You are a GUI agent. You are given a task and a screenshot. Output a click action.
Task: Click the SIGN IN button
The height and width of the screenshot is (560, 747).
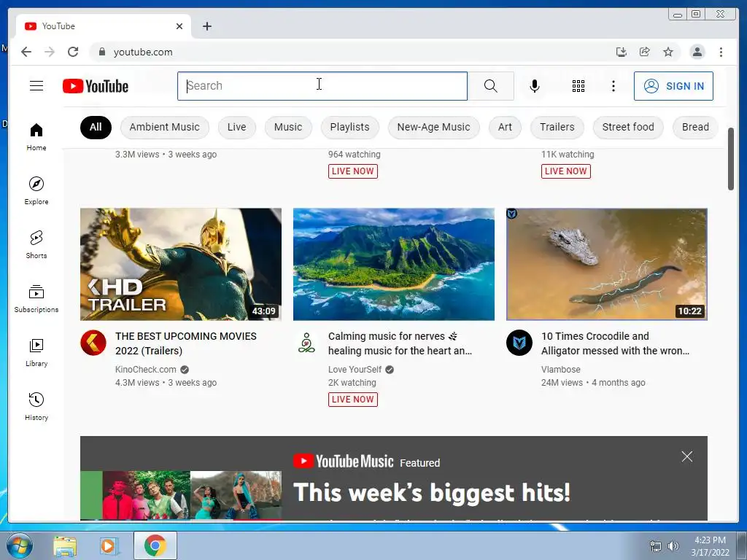tap(673, 86)
